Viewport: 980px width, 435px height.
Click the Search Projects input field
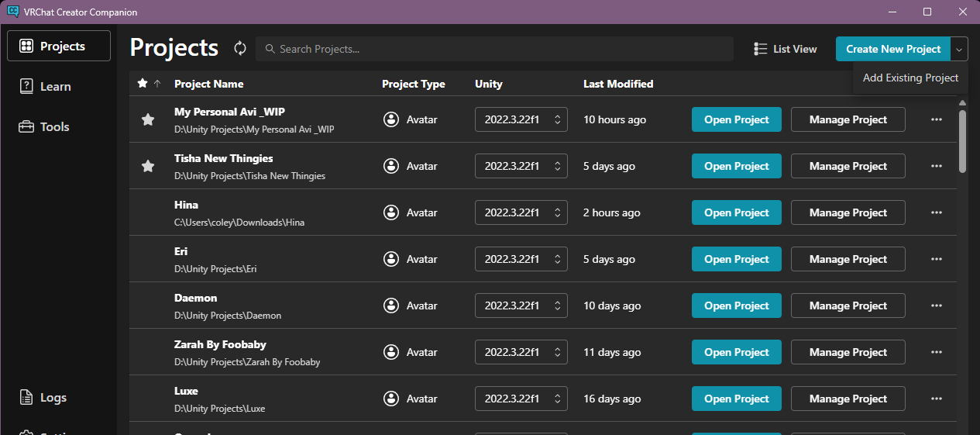click(494, 49)
